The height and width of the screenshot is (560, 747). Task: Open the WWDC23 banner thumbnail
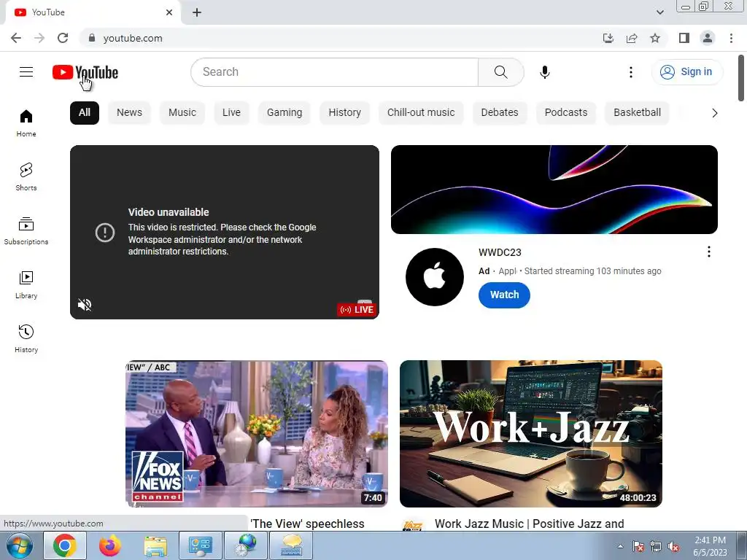click(554, 190)
